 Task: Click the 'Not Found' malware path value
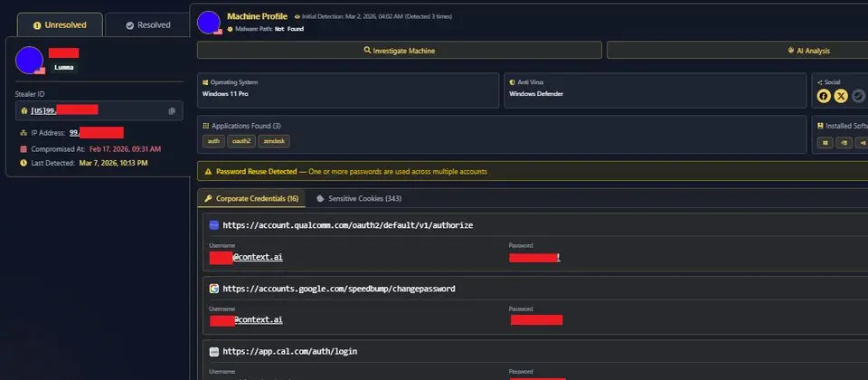tap(289, 29)
